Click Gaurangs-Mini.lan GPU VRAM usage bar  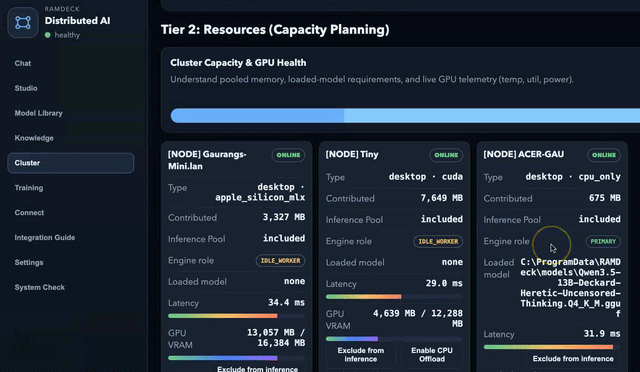(236, 358)
